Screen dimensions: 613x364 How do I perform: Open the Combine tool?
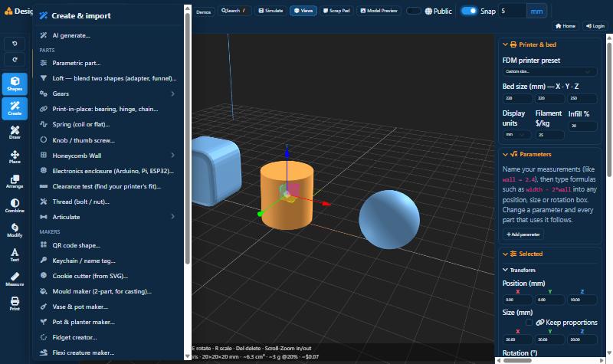(x=15, y=205)
